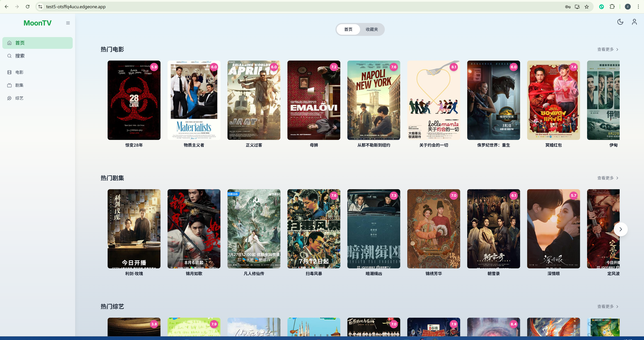Open the green extension icon in the toolbar
Viewport: 644px width, 340px height.
tap(602, 7)
